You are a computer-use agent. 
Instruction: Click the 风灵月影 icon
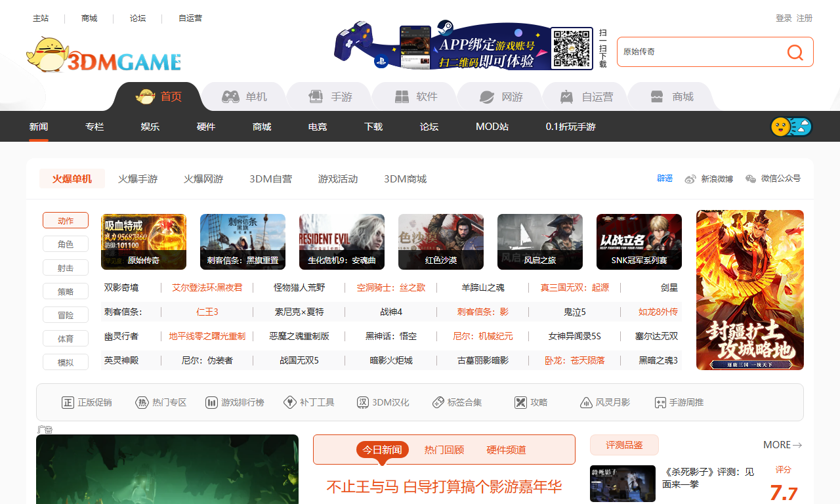coord(586,402)
